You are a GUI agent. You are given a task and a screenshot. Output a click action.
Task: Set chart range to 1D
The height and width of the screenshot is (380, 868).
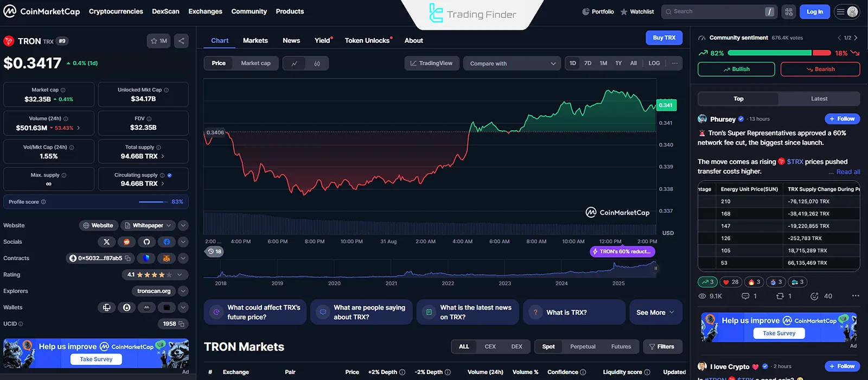573,63
